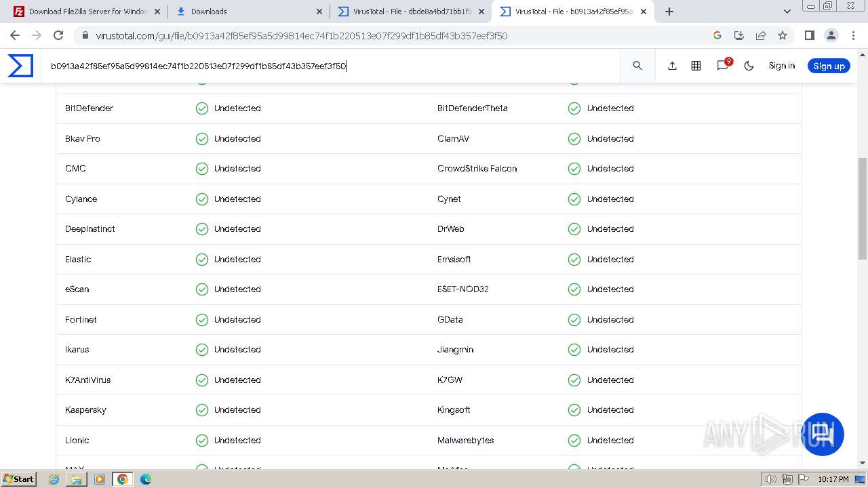
Task: Go back in the browser
Action: tap(15, 35)
